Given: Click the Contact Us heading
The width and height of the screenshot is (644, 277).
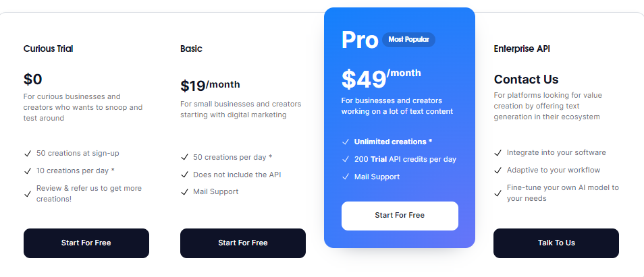Looking at the screenshot, I should click(526, 80).
